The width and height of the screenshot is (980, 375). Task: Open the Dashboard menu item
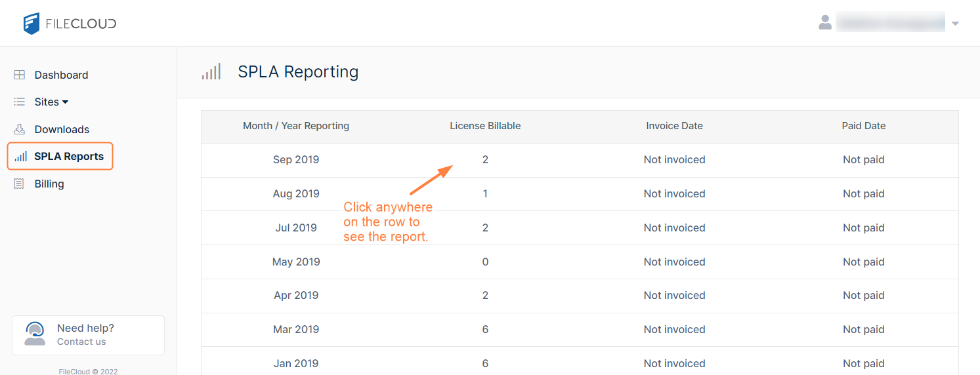coord(61,75)
